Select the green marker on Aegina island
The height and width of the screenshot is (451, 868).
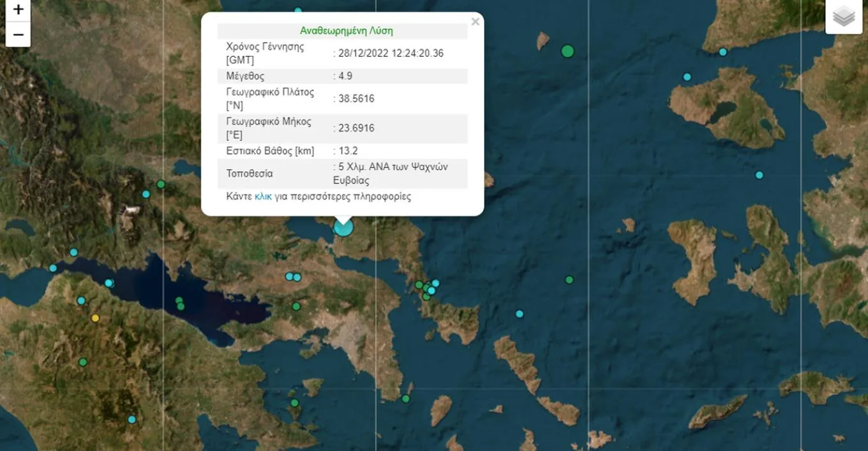[x=294, y=402]
